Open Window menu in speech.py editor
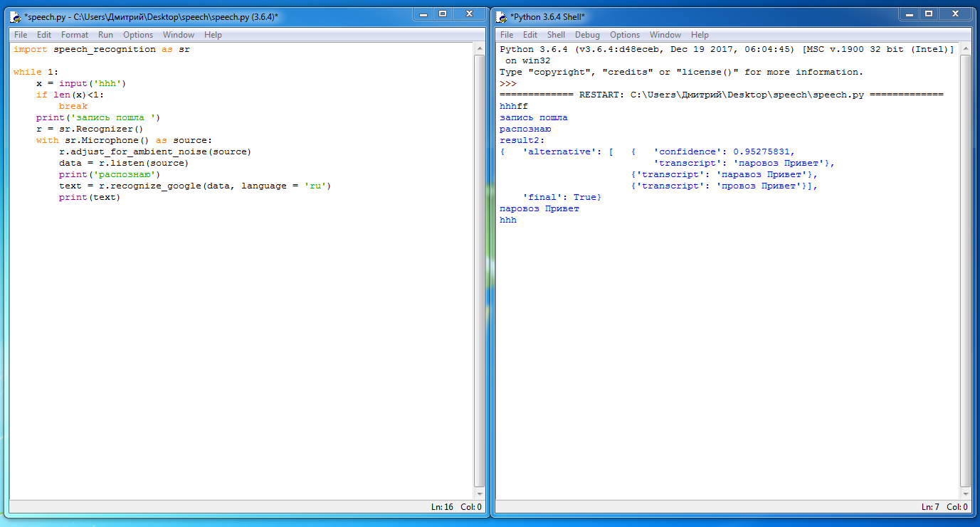Image resolution: width=980 pixels, height=527 pixels. click(x=179, y=34)
